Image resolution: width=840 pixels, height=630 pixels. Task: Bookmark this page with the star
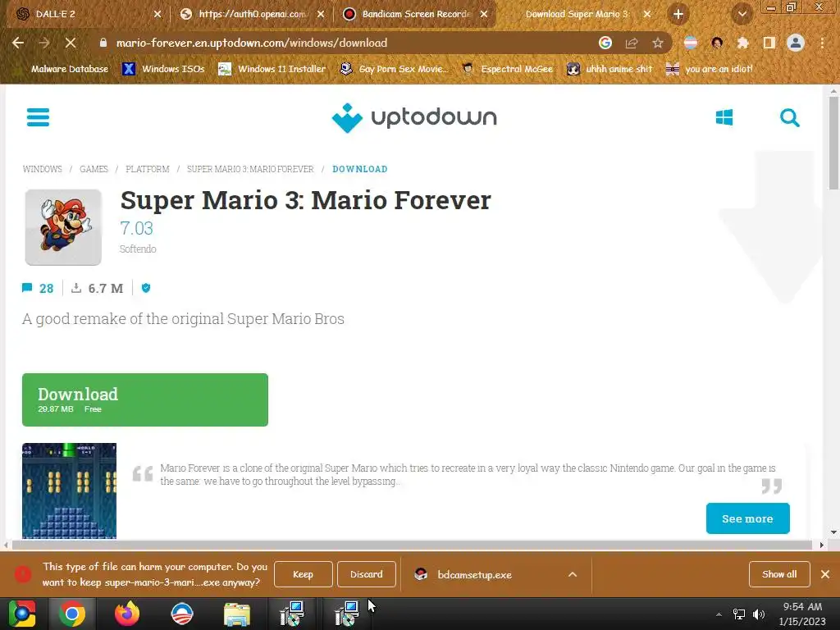658,43
